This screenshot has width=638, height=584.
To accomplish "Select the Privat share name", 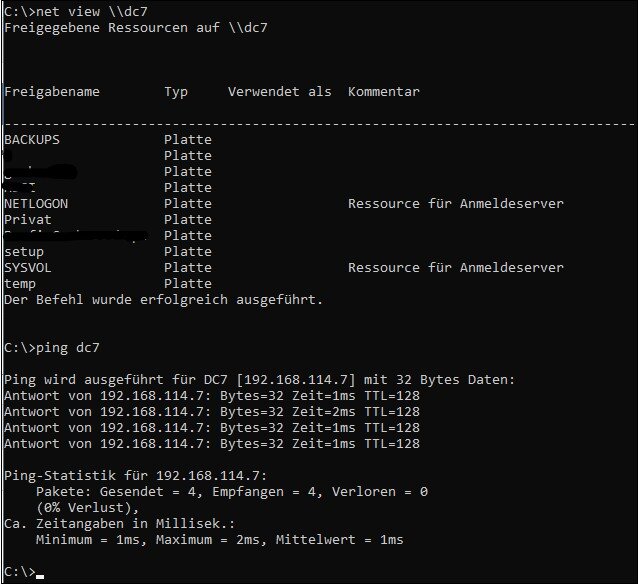I will (x=28, y=220).
